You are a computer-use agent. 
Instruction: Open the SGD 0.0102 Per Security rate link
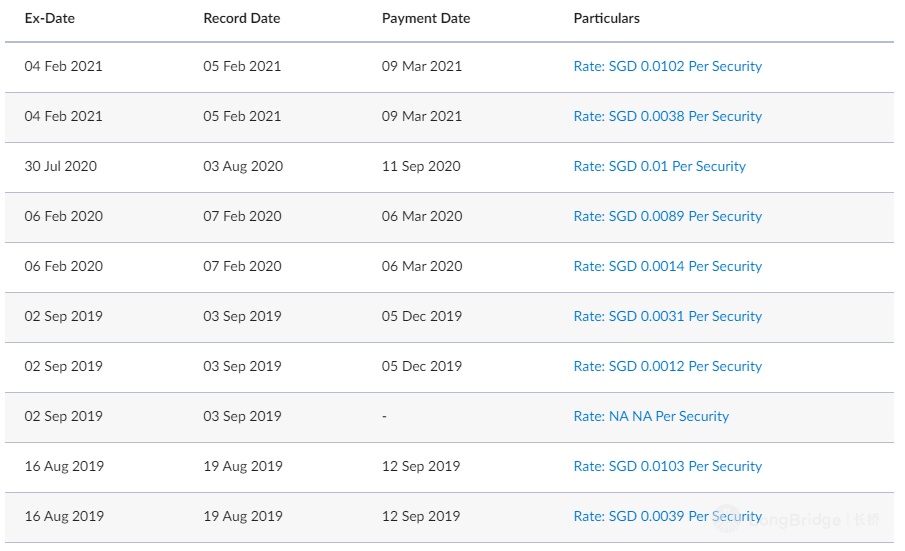667,66
